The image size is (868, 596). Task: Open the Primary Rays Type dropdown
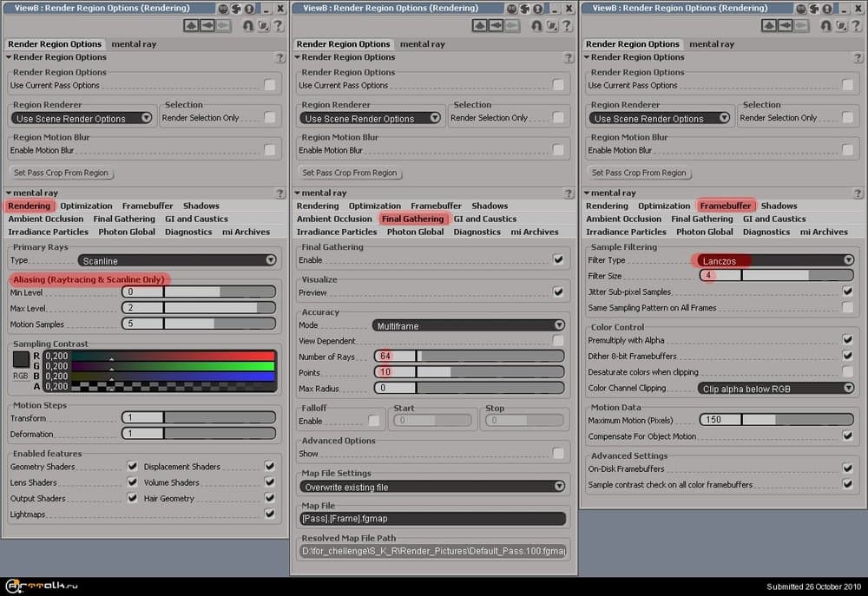(177, 260)
